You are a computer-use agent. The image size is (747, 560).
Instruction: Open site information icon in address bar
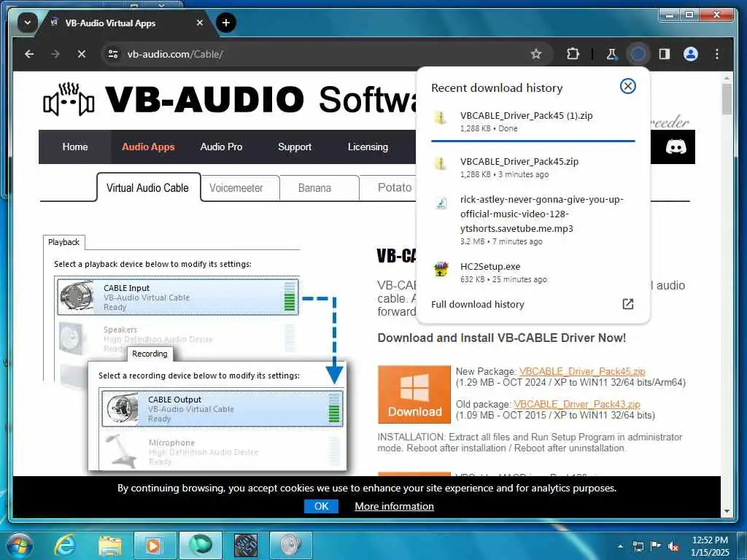click(x=113, y=54)
